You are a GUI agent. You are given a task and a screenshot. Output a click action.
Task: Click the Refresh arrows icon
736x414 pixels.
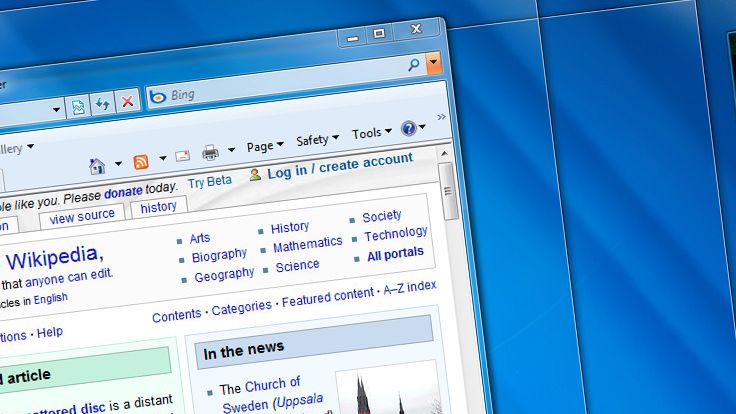(102, 104)
